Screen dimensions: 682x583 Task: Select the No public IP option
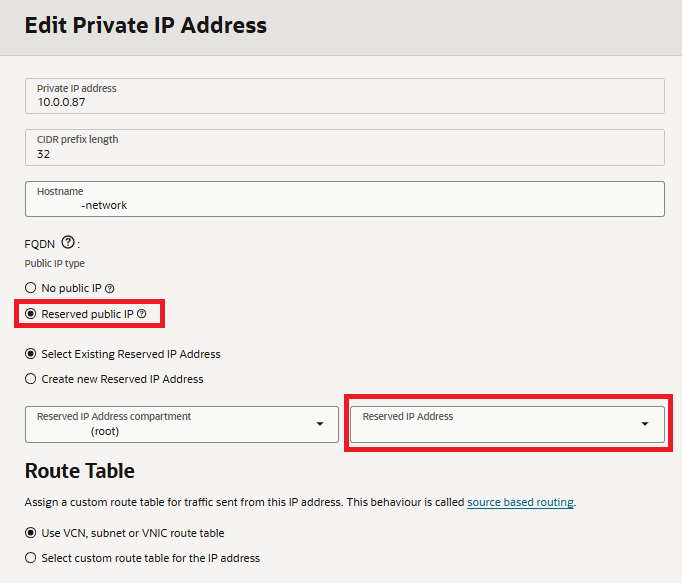coord(31,288)
